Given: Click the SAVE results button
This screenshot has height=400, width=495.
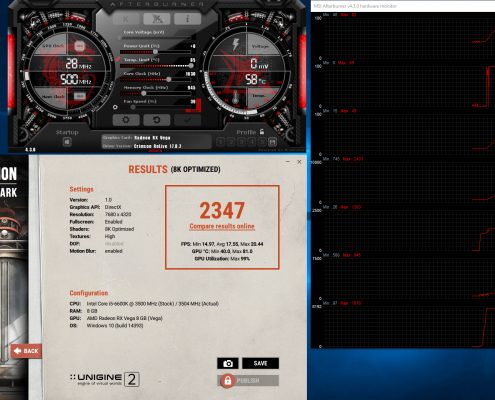Looking at the screenshot, I should [x=260, y=363].
